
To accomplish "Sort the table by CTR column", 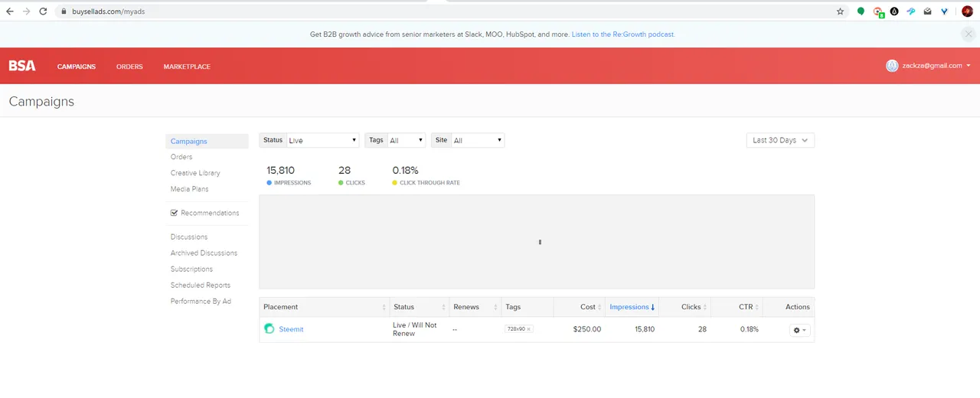I will 737,307.
